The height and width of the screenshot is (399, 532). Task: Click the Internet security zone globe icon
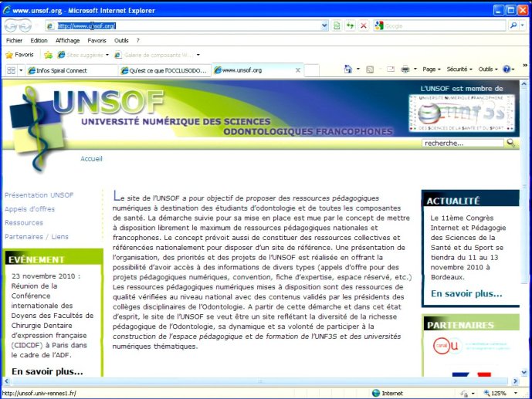pos(375,393)
